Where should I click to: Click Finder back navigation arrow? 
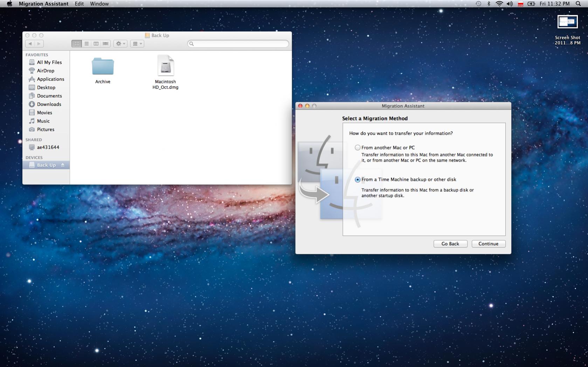tap(30, 44)
